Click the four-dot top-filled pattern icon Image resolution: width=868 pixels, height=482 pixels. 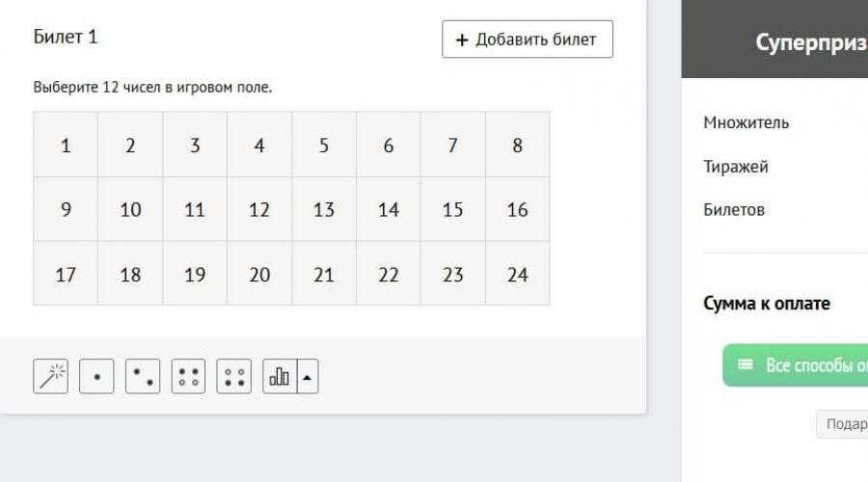[188, 376]
